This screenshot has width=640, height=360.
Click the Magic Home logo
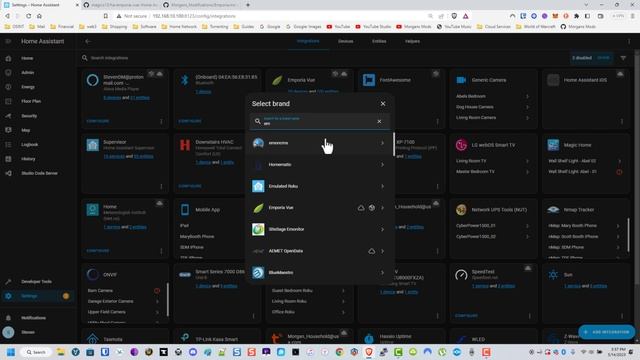pyautogui.click(x=553, y=145)
